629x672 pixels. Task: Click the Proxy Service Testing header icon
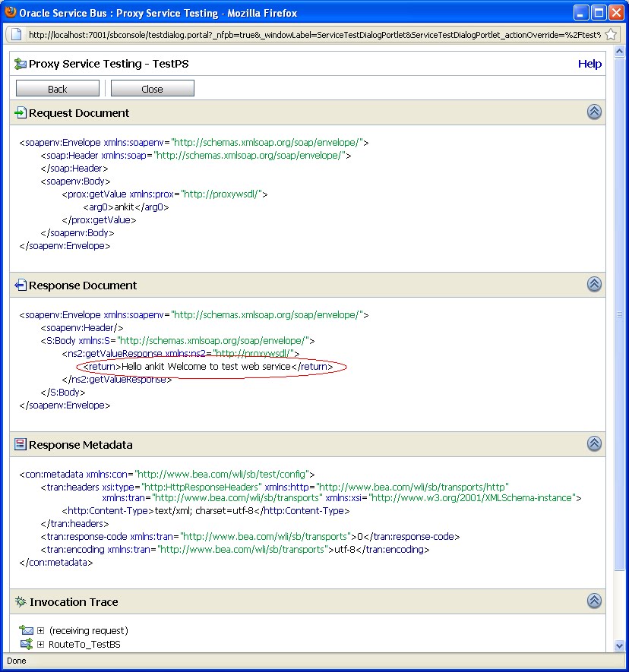click(x=21, y=64)
